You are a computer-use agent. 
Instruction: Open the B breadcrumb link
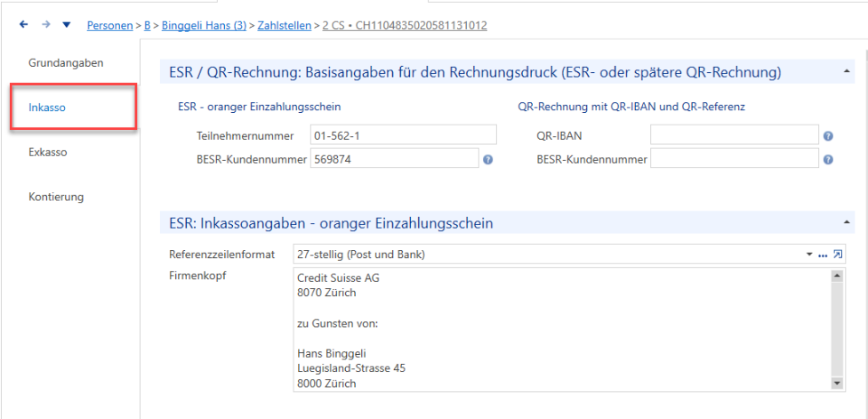click(148, 25)
